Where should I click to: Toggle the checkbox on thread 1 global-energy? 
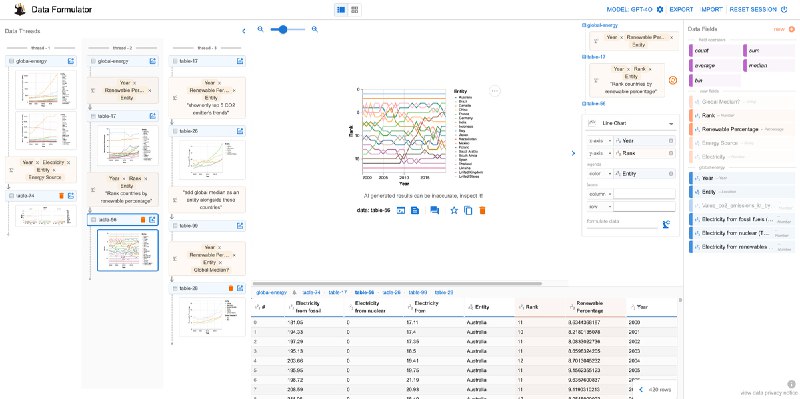(x=11, y=61)
